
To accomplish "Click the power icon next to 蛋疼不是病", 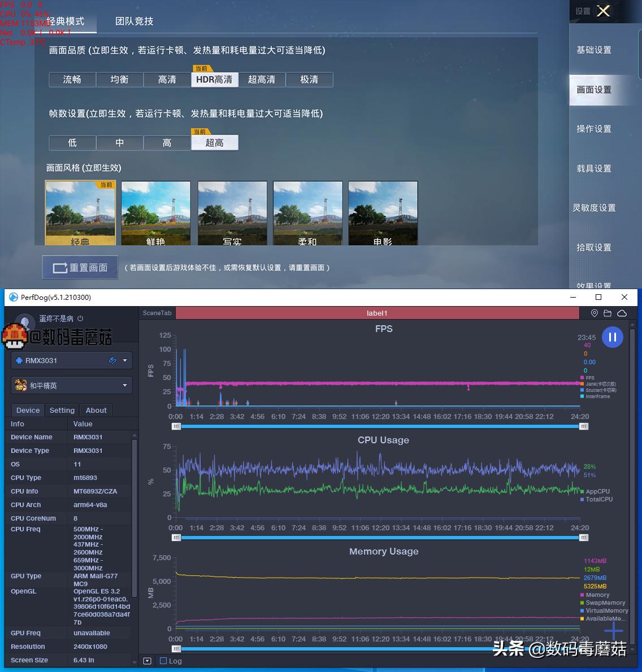I will click(x=81, y=318).
